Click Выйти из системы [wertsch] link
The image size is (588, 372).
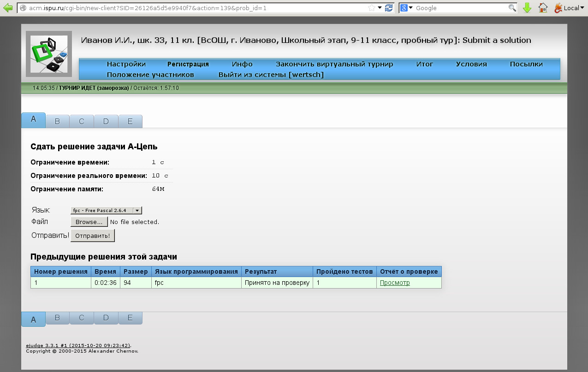pyautogui.click(x=271, y=75)
